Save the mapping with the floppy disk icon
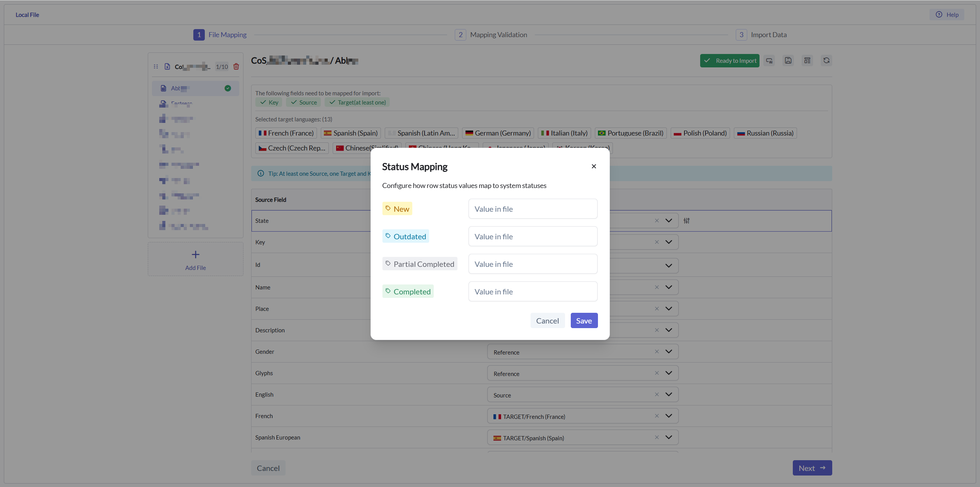 pos(788,60)
